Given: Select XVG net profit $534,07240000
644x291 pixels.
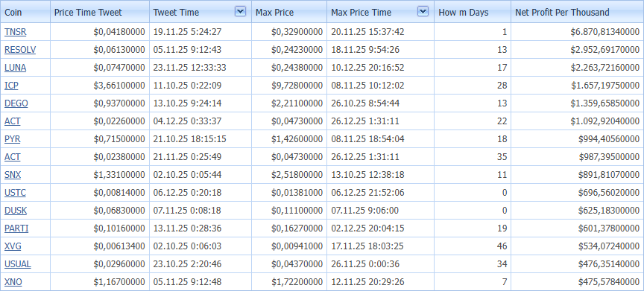Looking at the screenshot, I should (x=609, y=246).
